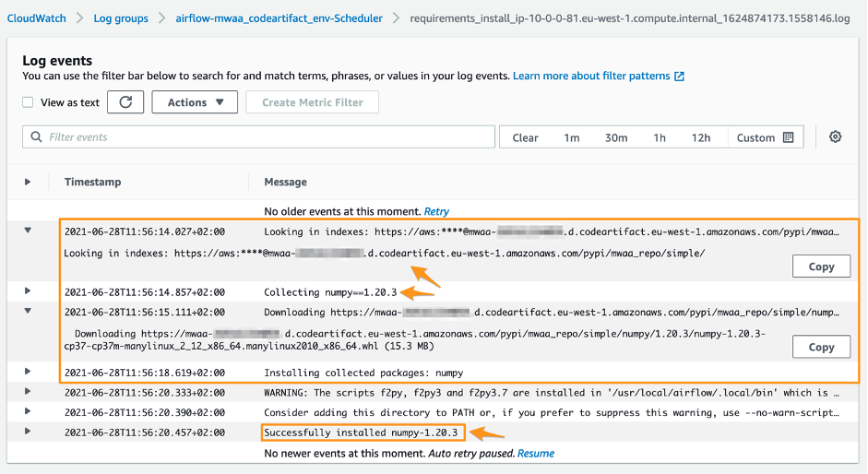Image resolution: width=868 pixels, height=474 pixels.
Task: Copy the Looking in indexes message
Action: (x=822, y=267)
